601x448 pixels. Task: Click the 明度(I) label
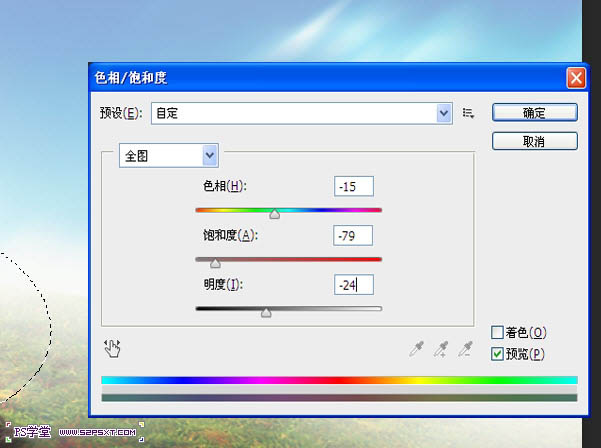[x=223, y=284]
